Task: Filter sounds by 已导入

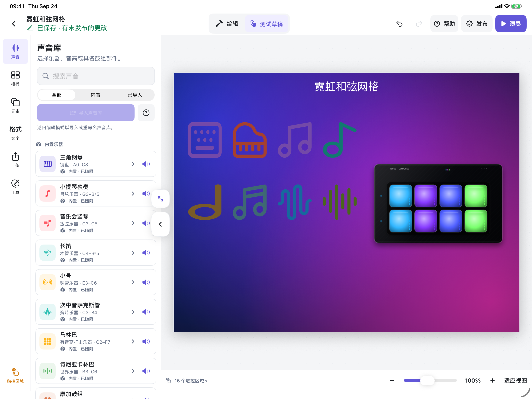Action: (135, 95)
